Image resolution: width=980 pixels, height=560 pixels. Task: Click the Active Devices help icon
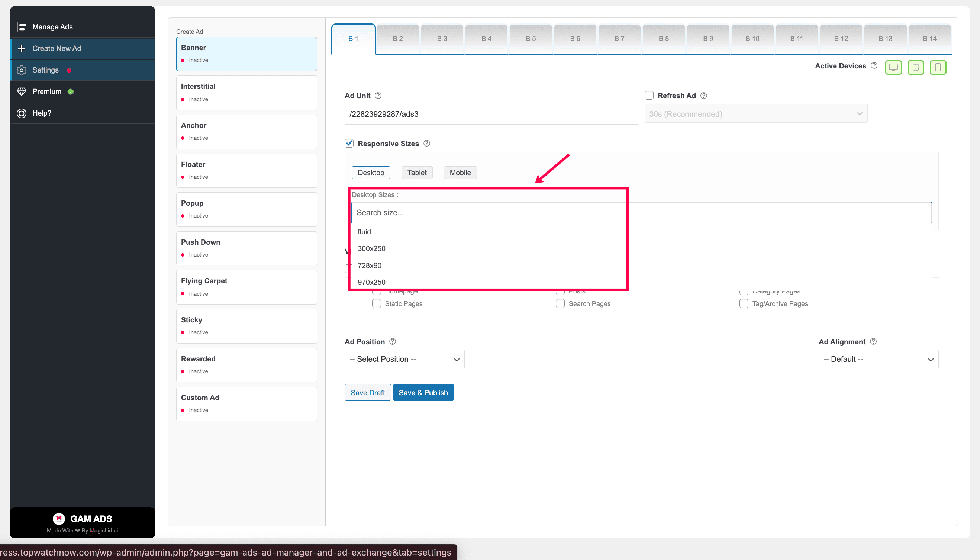pos(874,66)
